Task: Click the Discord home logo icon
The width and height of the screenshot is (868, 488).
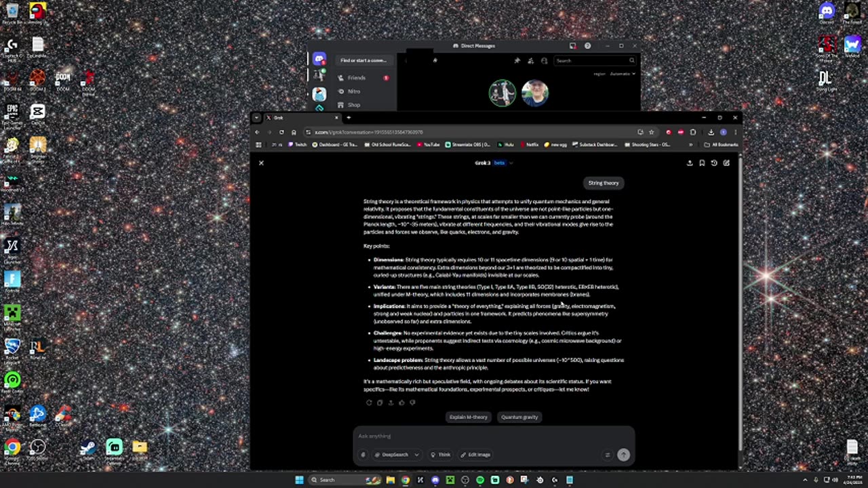Action: (x=319, y=60)
